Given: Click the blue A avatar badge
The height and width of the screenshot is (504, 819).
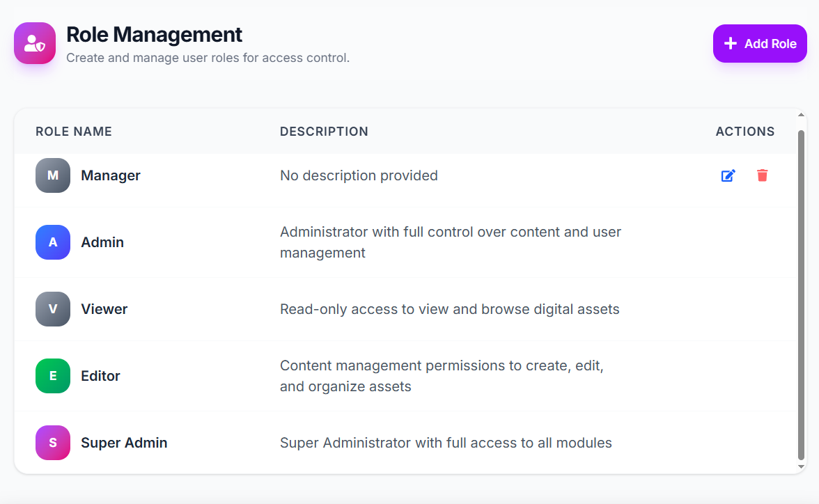Looking at the screenshot, I should (x=53, y=242).
